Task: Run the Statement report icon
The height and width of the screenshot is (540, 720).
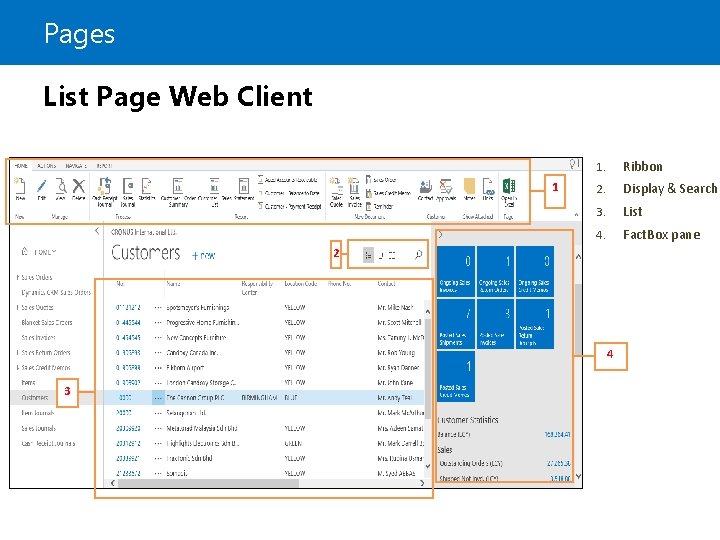Action: point(243,189)
